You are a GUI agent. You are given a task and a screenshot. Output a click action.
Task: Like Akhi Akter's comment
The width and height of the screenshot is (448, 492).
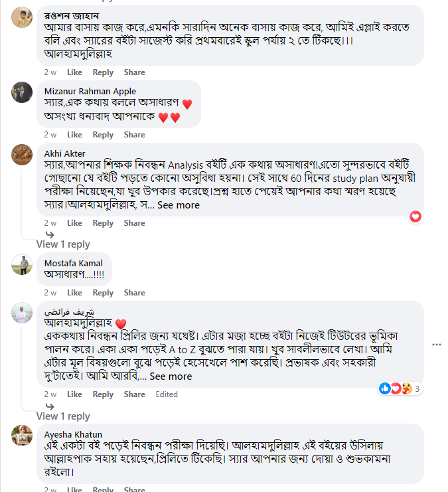tap(74, 223)
